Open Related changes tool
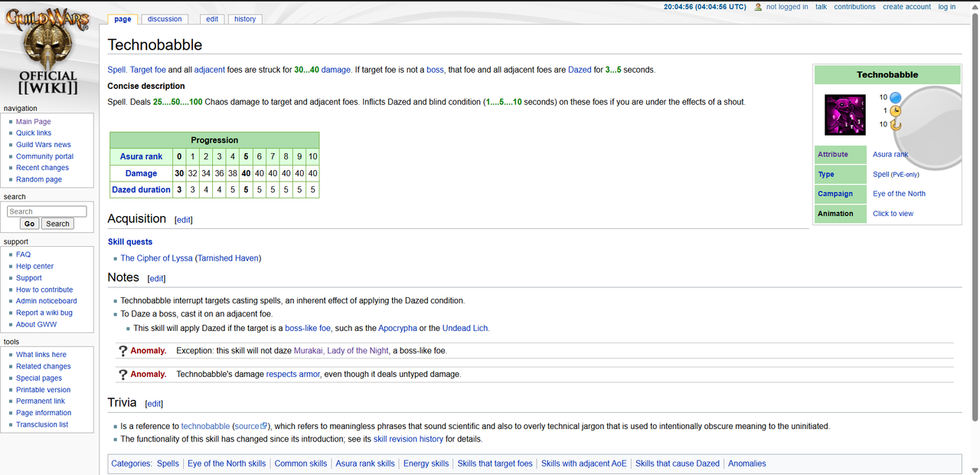The width and height of the screenshot is (980, 475). pos(44,366)
